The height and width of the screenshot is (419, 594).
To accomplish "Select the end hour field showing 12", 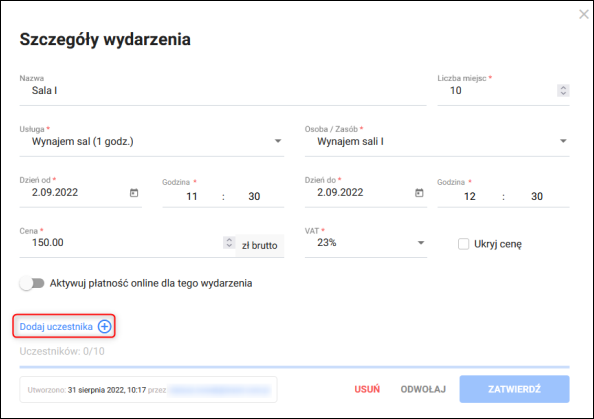I will click(x=470, y=196).
